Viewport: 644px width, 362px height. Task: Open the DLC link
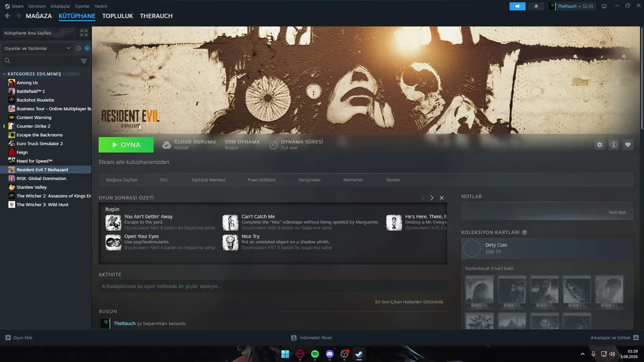pos(164,180)
